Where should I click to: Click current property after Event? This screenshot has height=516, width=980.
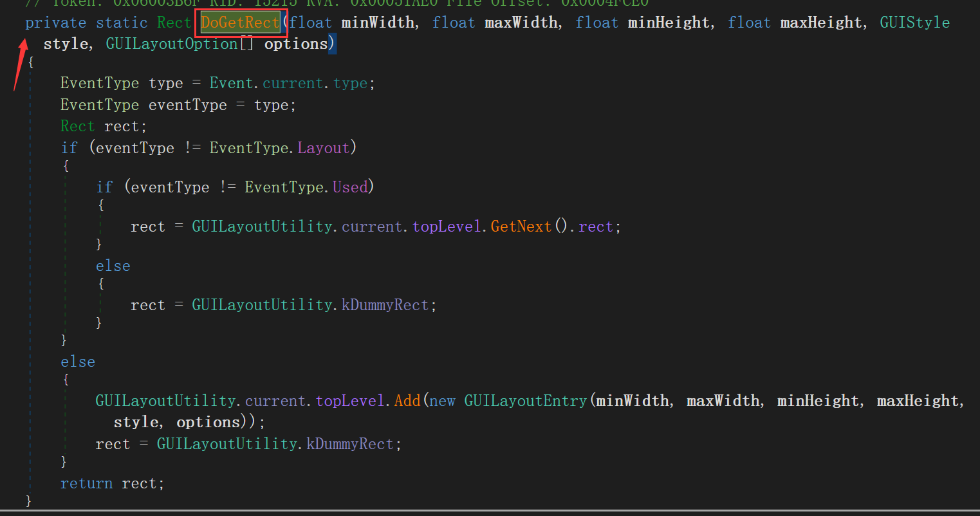tap(293, 84)
